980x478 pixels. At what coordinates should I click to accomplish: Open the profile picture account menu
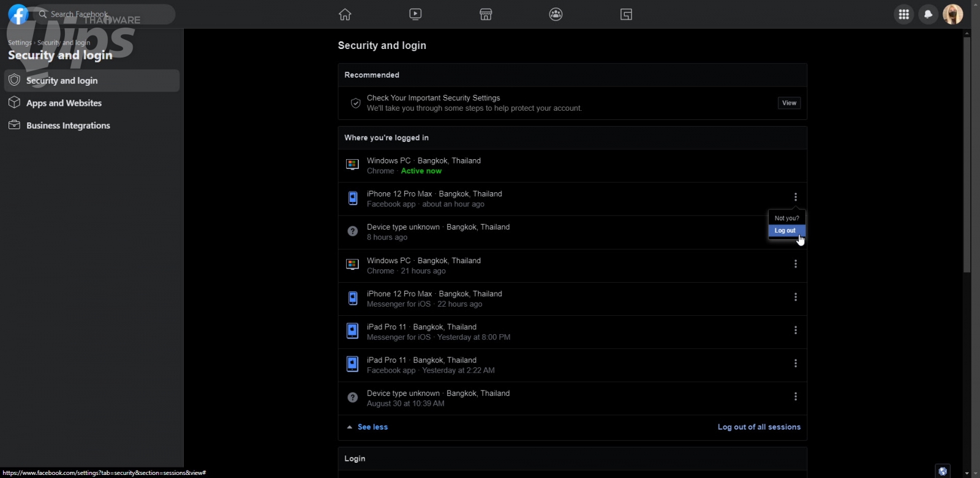(x=952, y=14)
